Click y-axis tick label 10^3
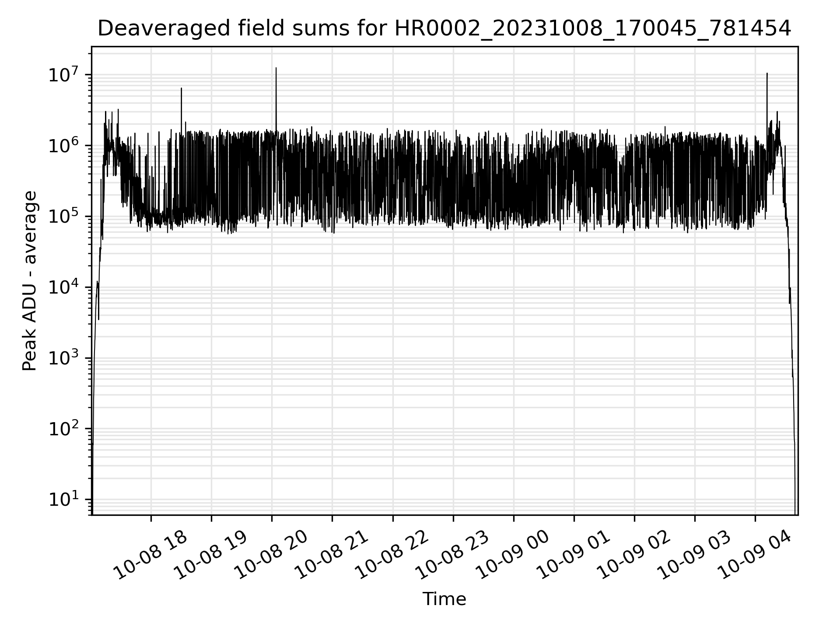840x630 pixels. click(64, 358)
